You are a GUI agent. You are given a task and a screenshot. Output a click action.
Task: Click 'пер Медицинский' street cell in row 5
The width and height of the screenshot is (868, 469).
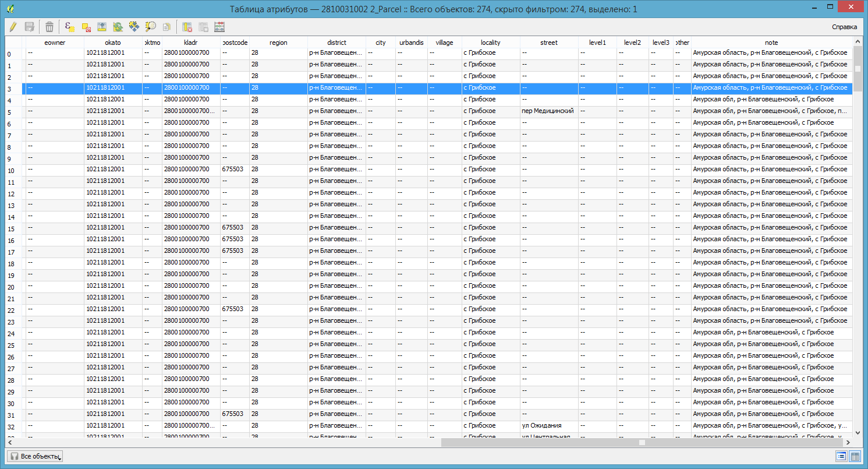548,111
